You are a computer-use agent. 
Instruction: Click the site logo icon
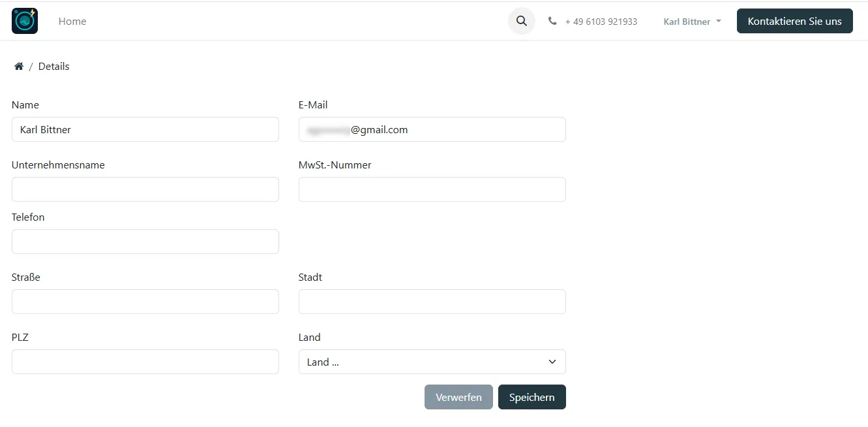click(25, 21)
